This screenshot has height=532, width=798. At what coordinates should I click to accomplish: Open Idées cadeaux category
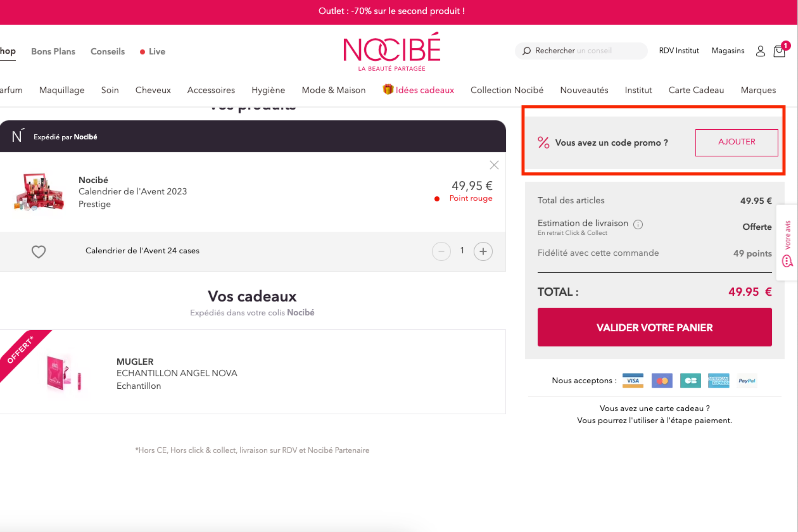(418, 89)
